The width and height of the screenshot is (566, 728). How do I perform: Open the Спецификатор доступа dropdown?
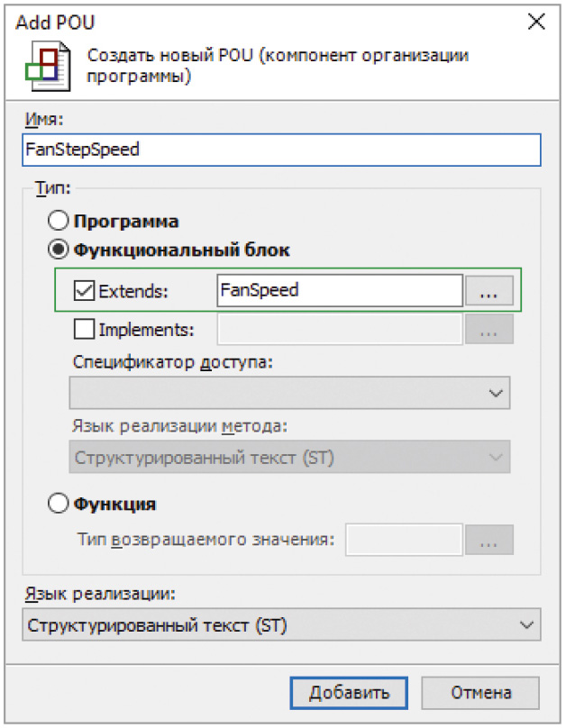pyautogui.click(x=289, y=393)
